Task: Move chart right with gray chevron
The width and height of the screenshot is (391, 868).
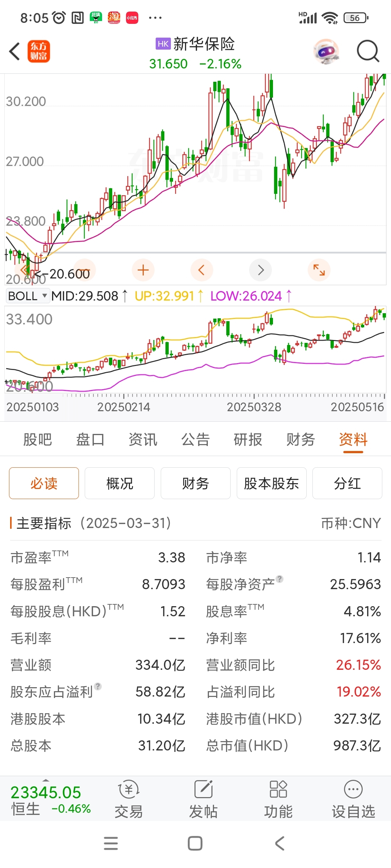Action: (260, 270)
